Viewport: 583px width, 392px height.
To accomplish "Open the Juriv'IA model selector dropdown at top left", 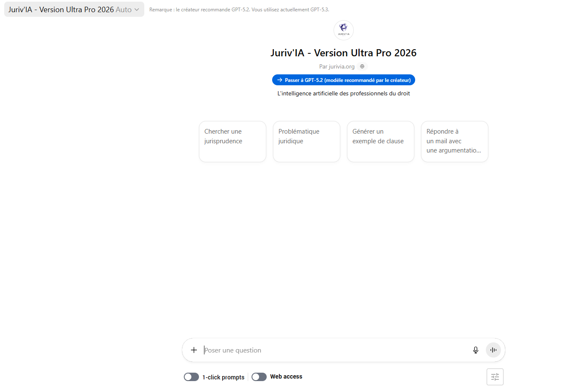I will (74, 9).
